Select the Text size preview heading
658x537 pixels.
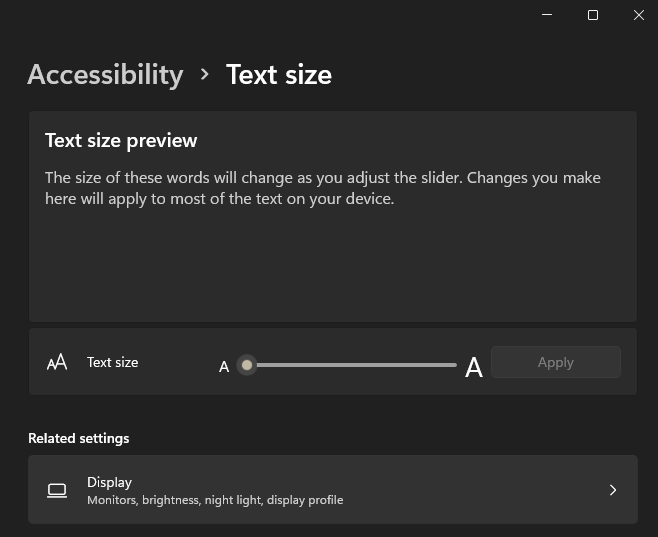pyautogui.click(x=121, y=141)
